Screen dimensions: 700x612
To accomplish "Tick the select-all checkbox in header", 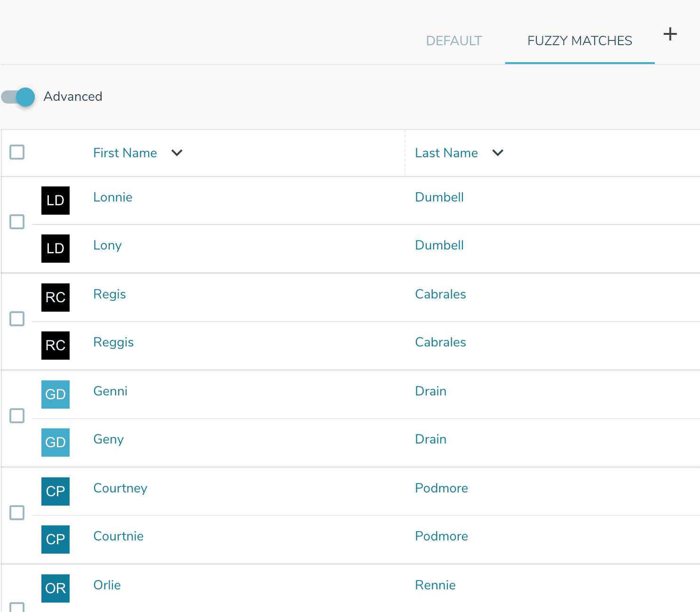I will [x=17, y=152].
